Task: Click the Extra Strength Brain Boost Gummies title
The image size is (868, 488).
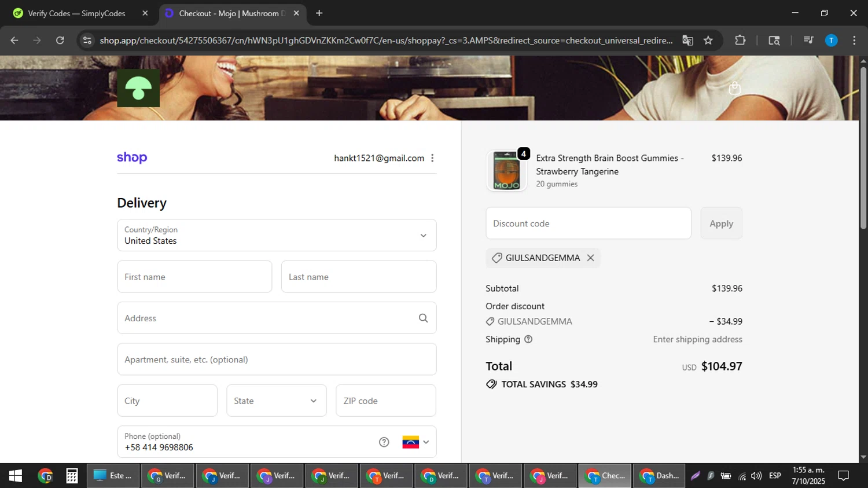Action: click(610, 165)
